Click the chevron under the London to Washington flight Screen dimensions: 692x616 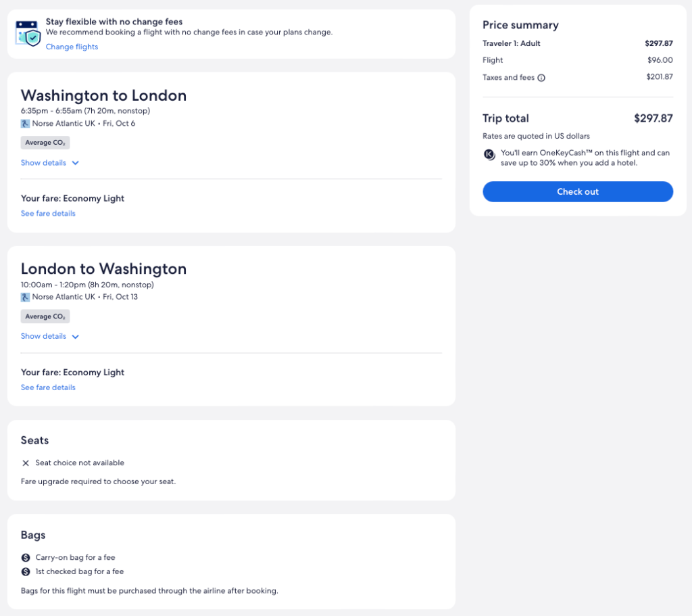coord(75,337)
